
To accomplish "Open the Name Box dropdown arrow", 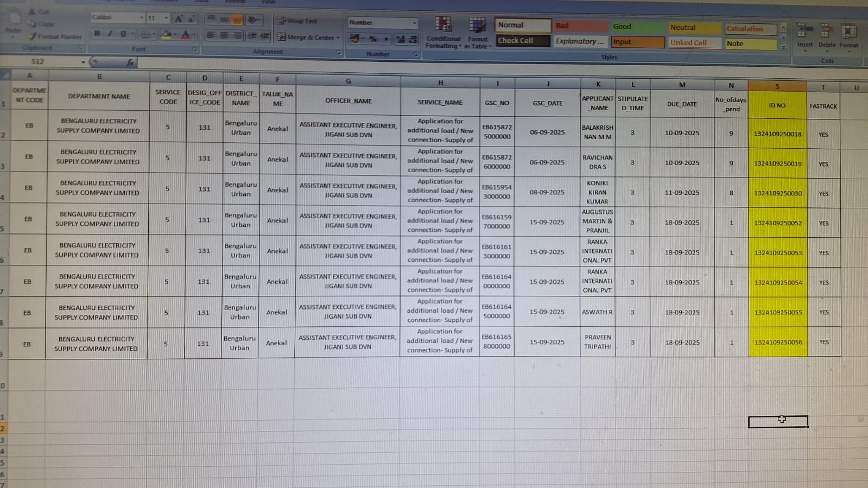I will [83, 62].
